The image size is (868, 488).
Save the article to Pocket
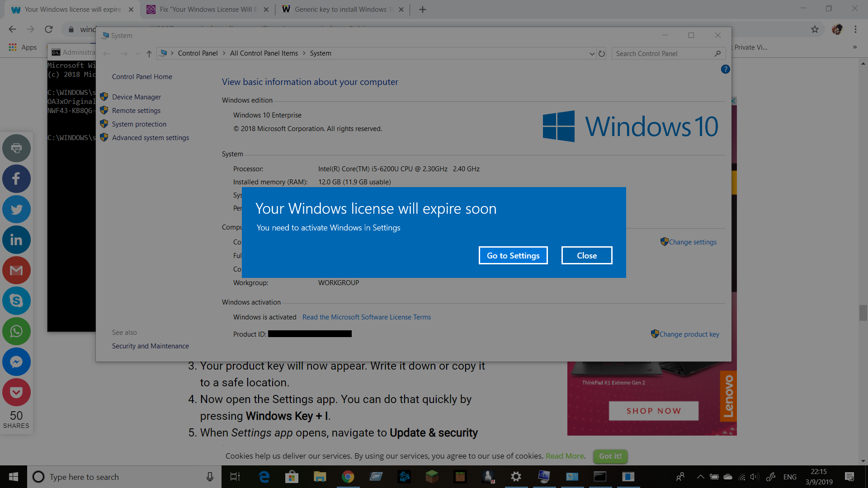click(16, 392)
